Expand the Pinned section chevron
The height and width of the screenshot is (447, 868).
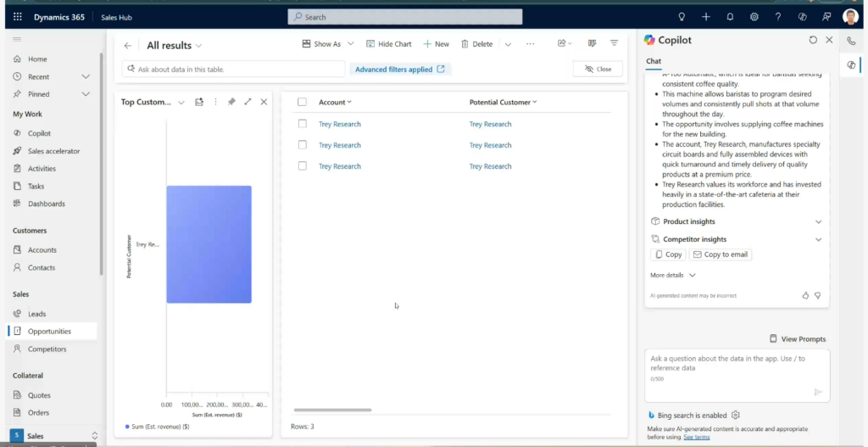coord(86,94)
